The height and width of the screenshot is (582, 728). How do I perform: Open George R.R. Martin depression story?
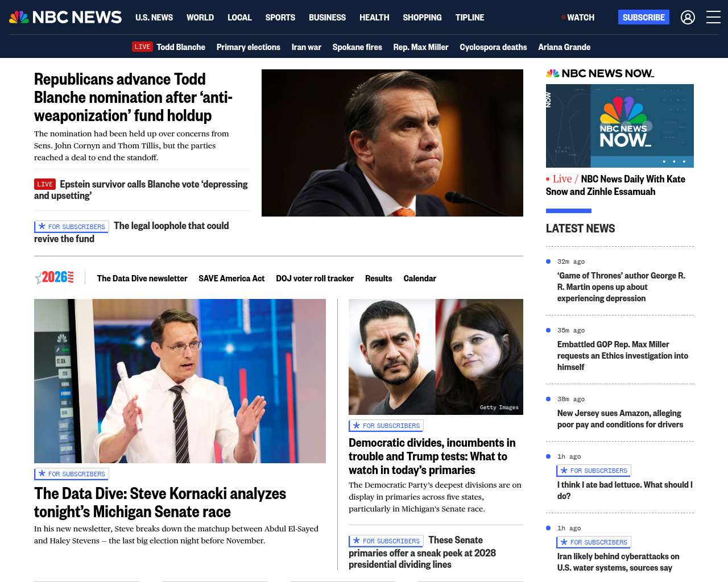click(x=621, y=287)
